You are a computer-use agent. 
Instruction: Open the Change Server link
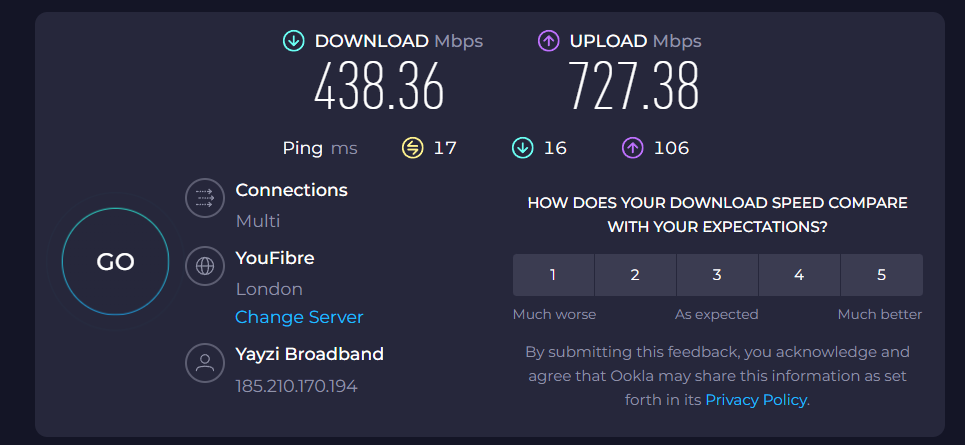coord(299,318)
